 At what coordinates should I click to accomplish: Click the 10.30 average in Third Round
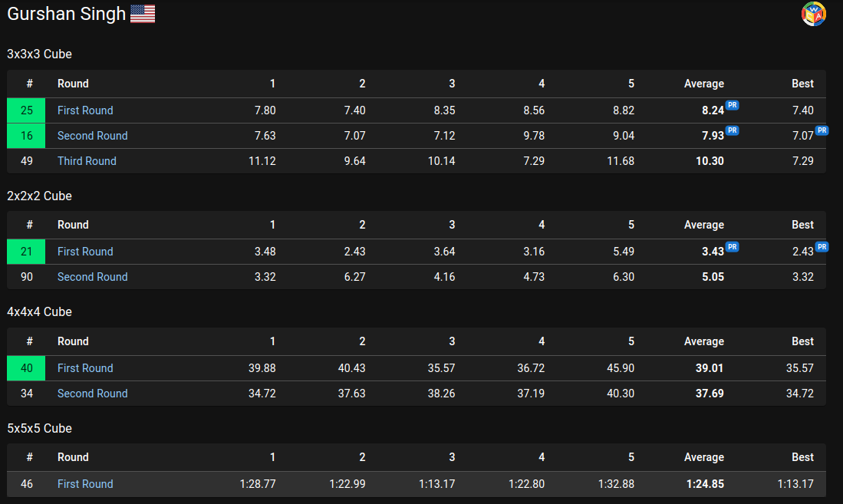(710, 161)
